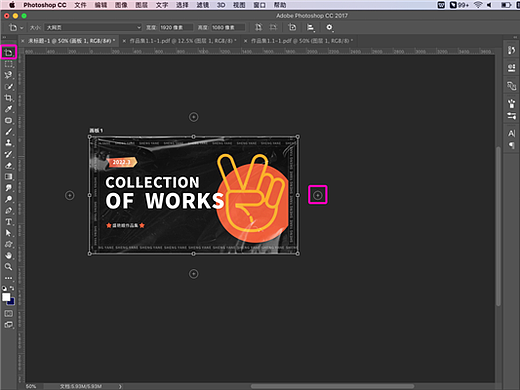Screen dimensions: 520x390
Task: Select the Crop tool
Action: point(9,98)
